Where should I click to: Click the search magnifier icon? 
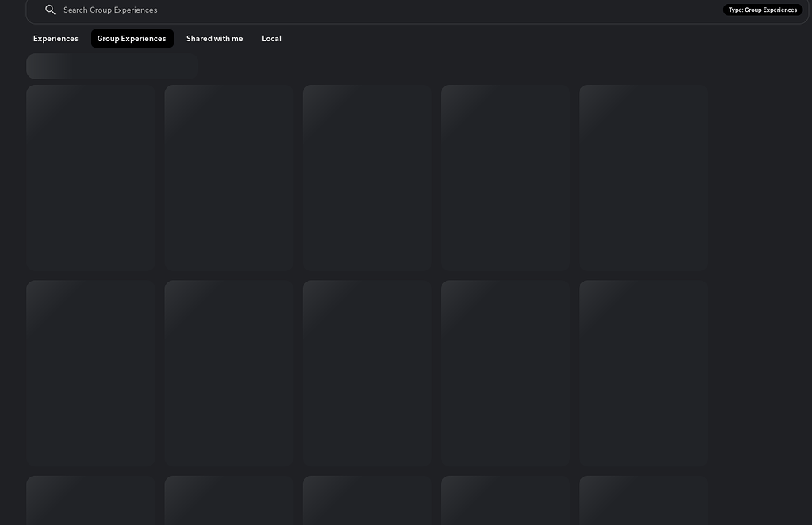point(50,10)
